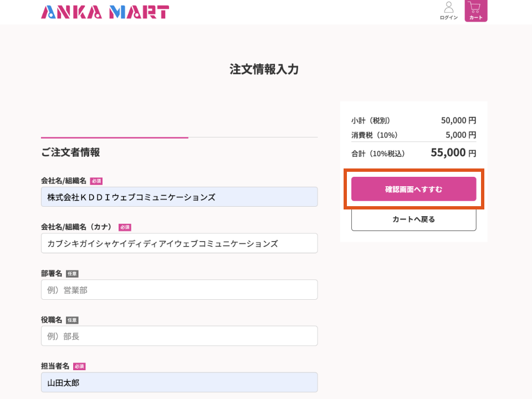Click the 注文情報入力 page heading
This screenshot has width=532, height=399.
pos(264,69)
